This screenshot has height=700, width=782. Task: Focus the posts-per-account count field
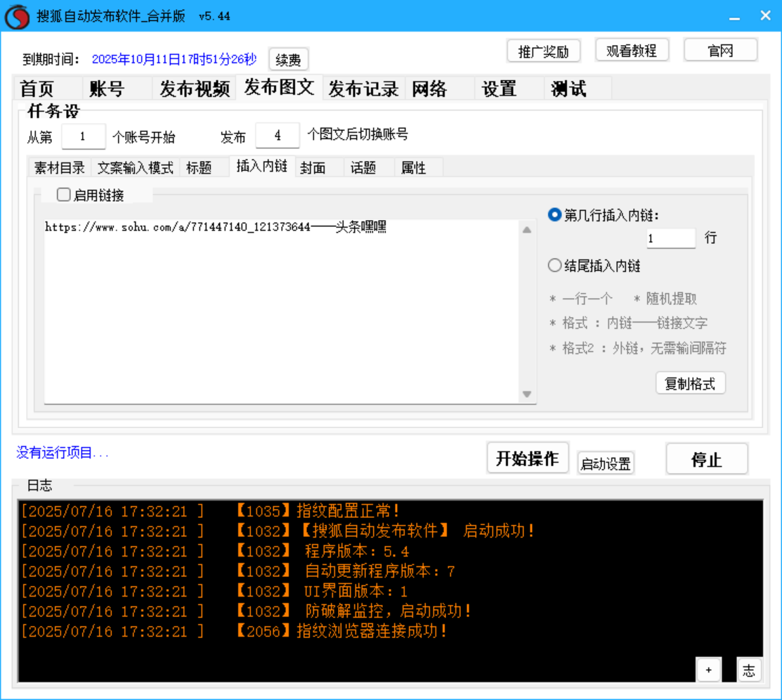(x=278, y=135)
